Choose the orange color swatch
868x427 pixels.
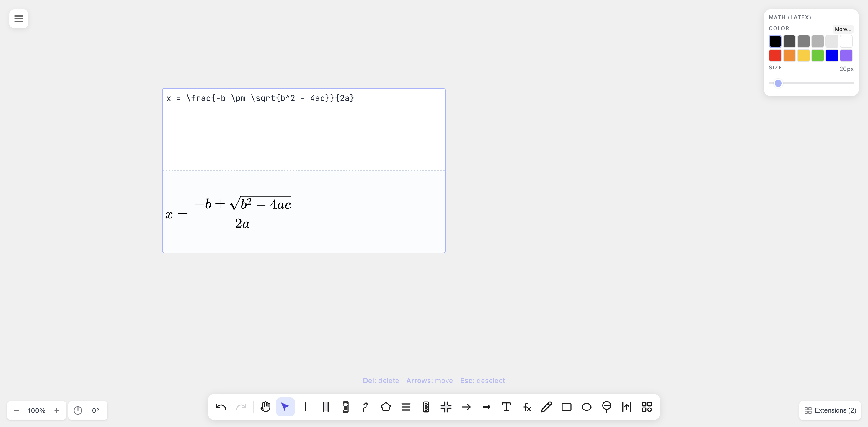click(789, 55)
